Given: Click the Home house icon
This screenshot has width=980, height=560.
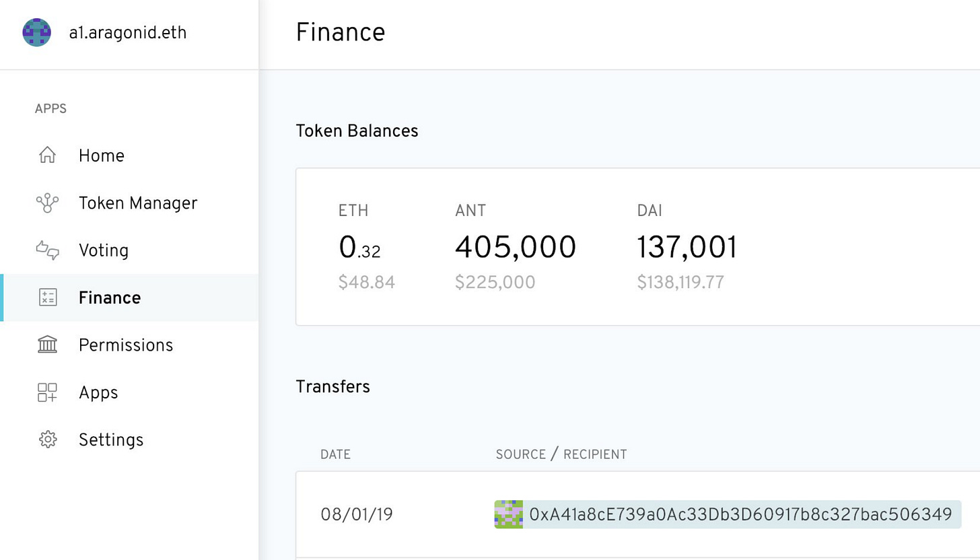Looking at the screenshot, I should (47, 155).
